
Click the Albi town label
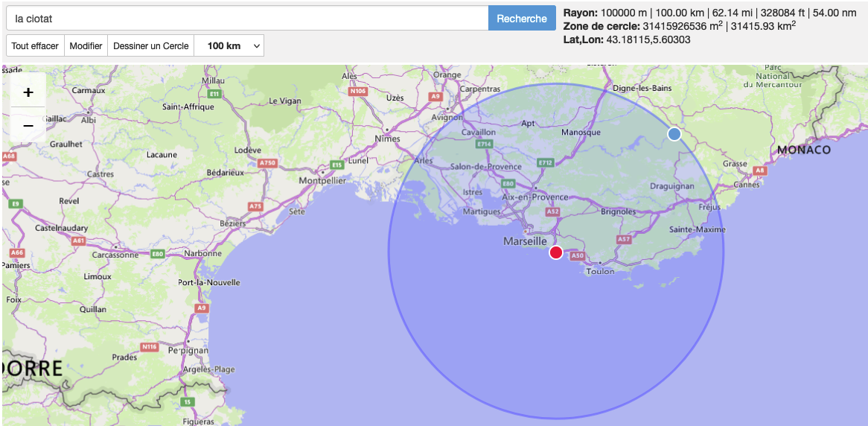pyautogui.click(x=88, y=120)
